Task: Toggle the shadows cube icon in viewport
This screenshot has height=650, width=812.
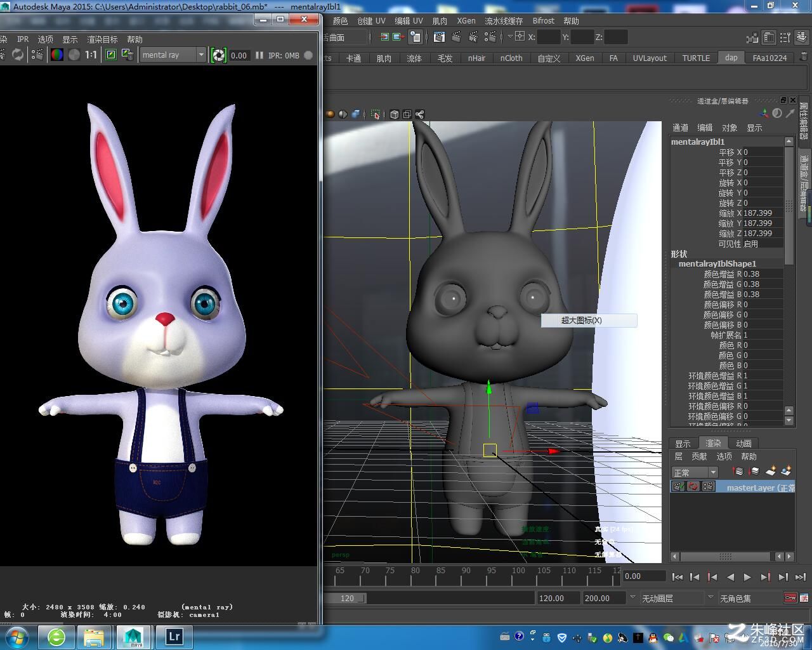Action: pos(356,114)
